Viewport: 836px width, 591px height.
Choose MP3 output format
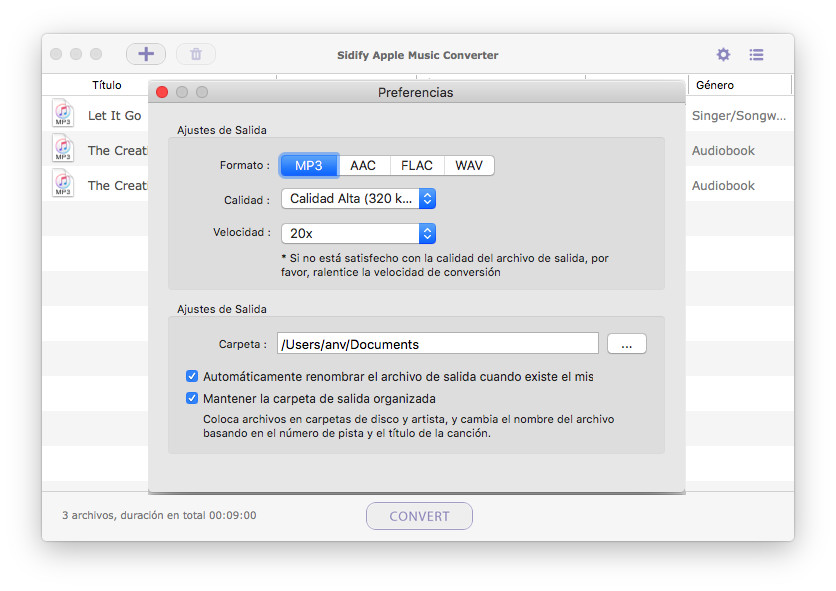click(x=309, y=165)
